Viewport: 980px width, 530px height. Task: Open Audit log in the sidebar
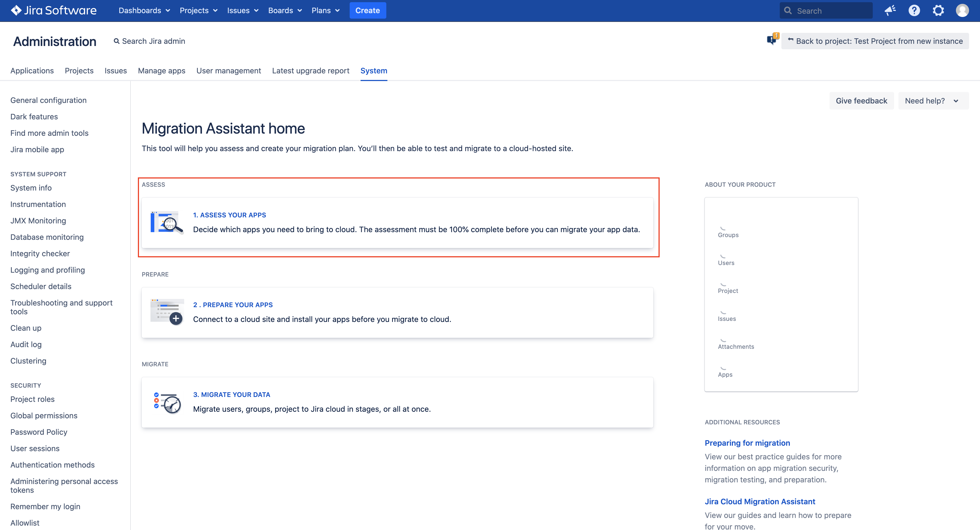(26, 344)
